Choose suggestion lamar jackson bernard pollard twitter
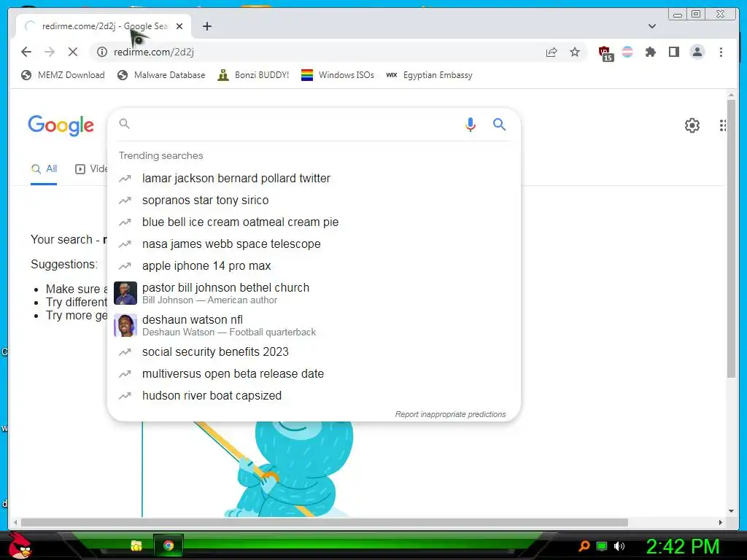The image size is (747, 560). tap(236, 178)
